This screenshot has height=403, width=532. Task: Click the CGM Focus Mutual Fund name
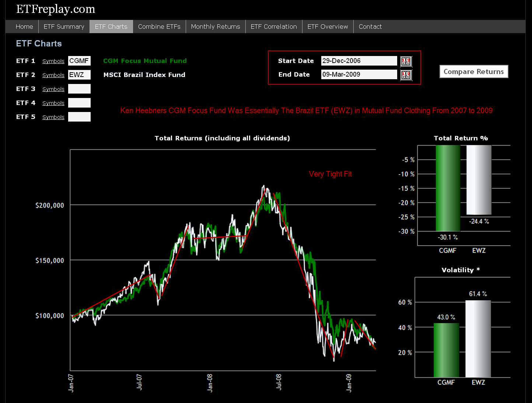click(145, 61)
